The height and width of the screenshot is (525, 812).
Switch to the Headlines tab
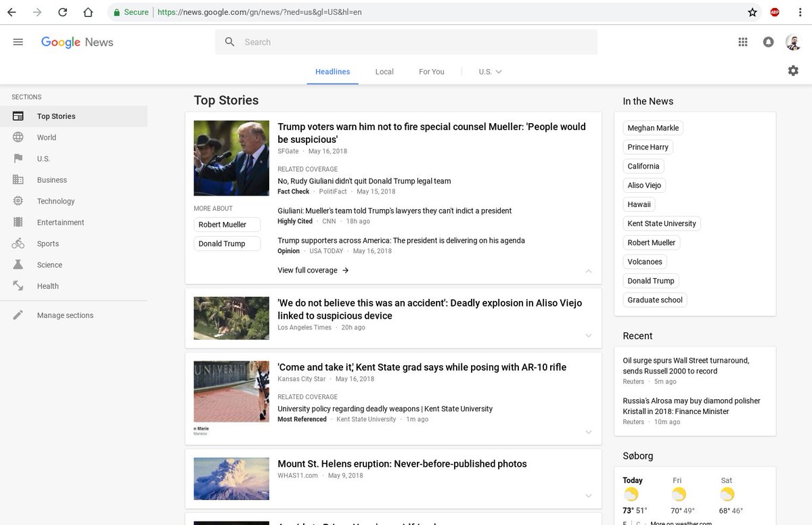(x=333, y=72)
